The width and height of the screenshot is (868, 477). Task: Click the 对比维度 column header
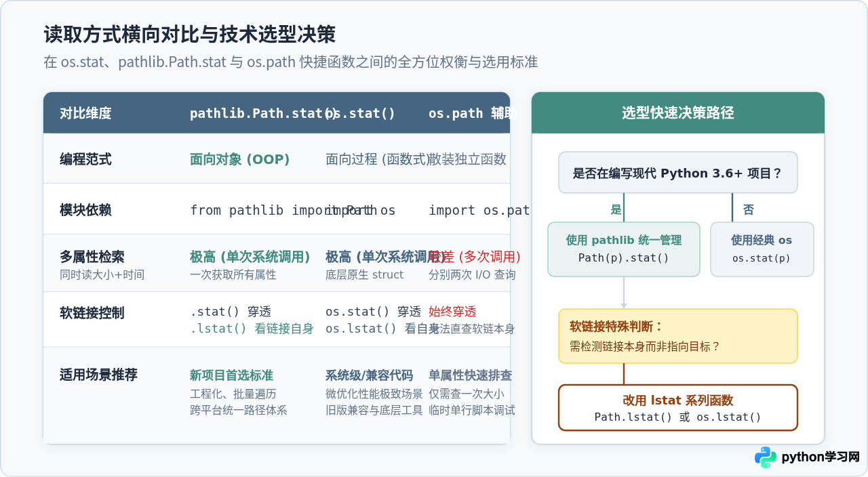click(85, 113)
